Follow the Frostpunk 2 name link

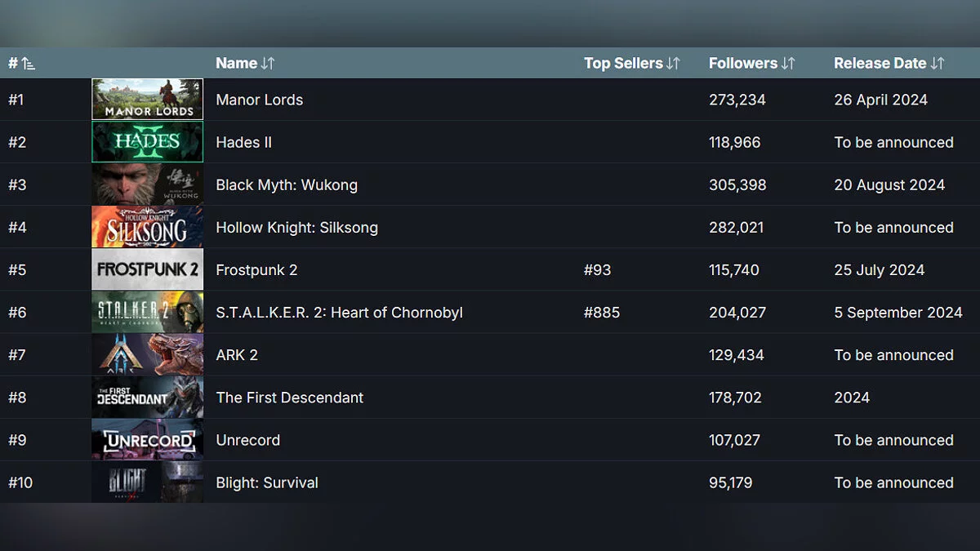[256, 269]
